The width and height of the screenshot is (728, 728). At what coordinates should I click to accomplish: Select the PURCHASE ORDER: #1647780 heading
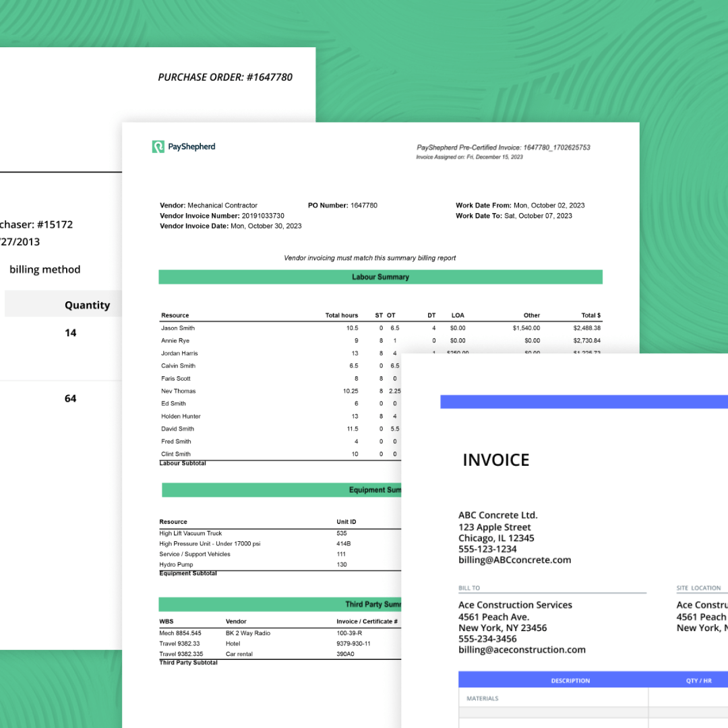coord(225,77)
